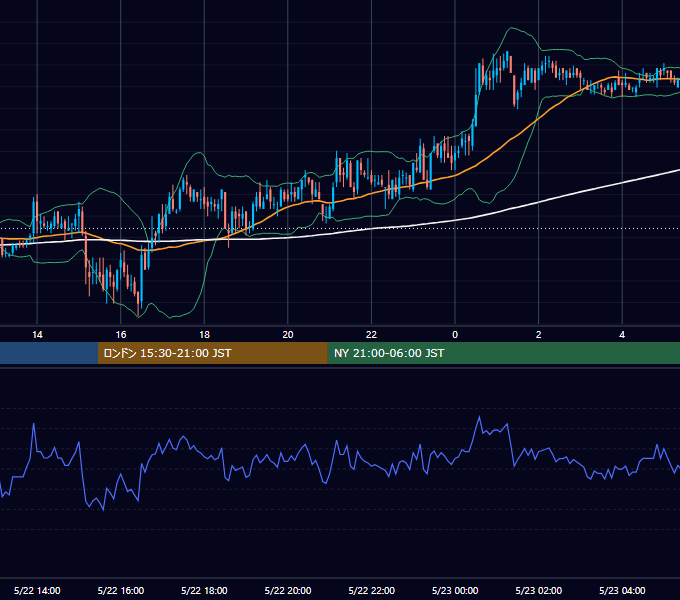Click the ロンドン 15:30-21:00 JST session bar
Image resolution: width=680 pixels, height=600 pixels.
[212, 353]
